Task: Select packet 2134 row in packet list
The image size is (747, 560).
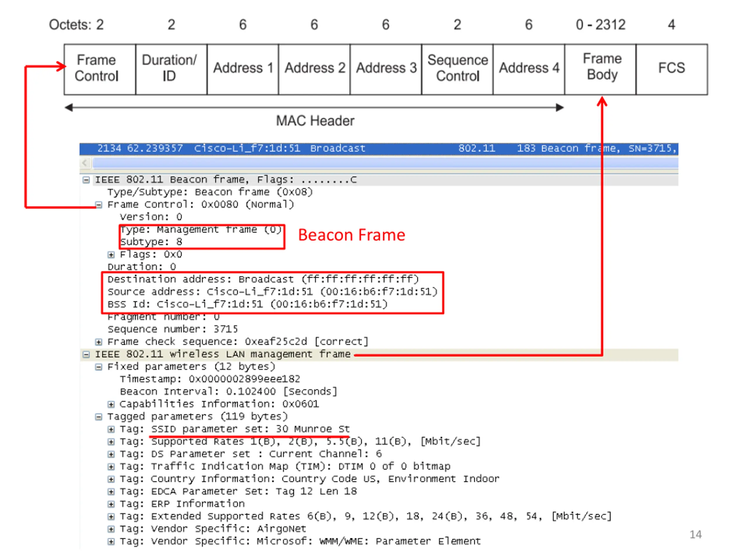Action: (x=379, y=148)
